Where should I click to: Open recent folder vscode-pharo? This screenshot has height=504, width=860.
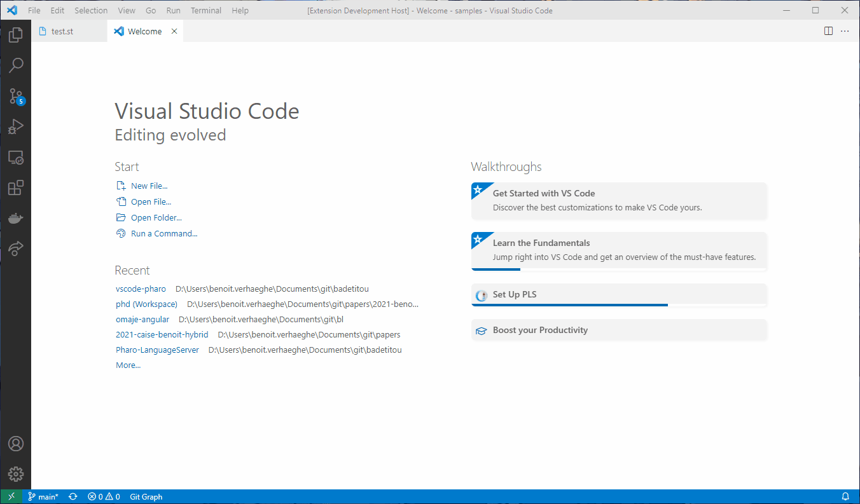pos(141,289)
